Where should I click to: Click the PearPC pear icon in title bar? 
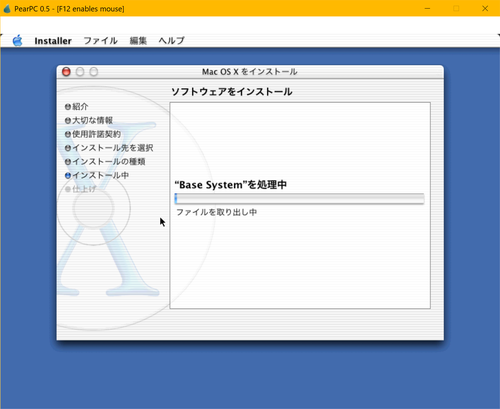click(x=7, y=8)
